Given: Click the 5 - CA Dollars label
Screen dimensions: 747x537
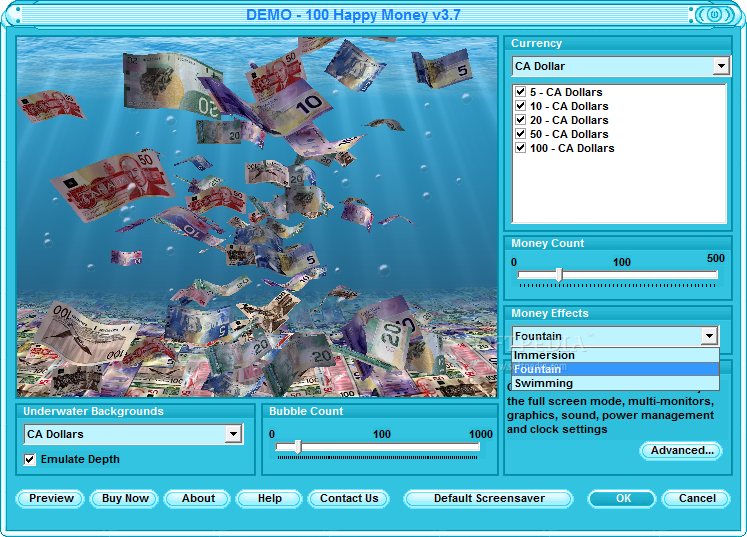Looking at the screenshot, I should click(566, 92).
